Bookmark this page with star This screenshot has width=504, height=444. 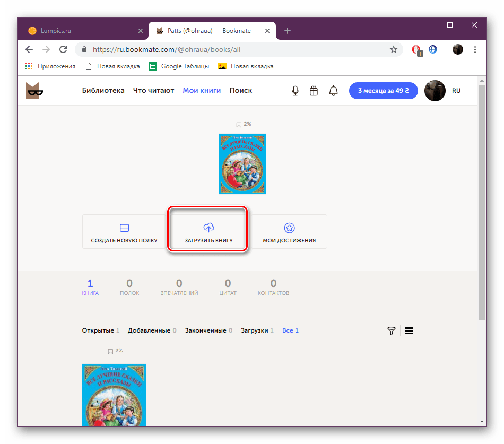coord(394,49)
